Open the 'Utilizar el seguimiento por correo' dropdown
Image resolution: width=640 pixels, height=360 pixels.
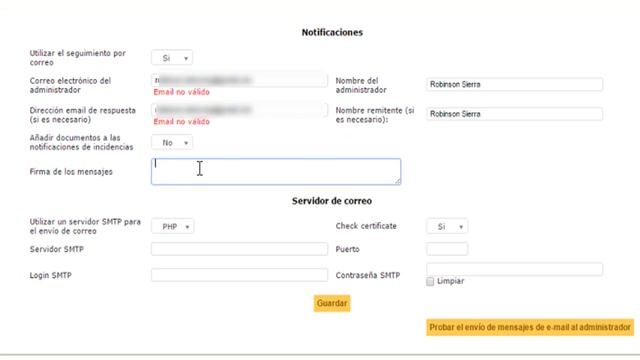tap(172, 58)
